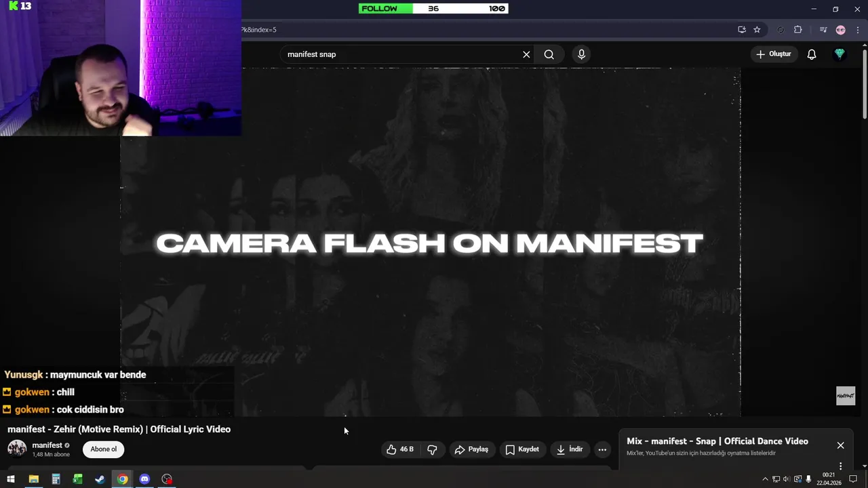This screenshot has width=868, height=488.
Task: Clear the 'manifest snap' search text
Action: (526, 54)
